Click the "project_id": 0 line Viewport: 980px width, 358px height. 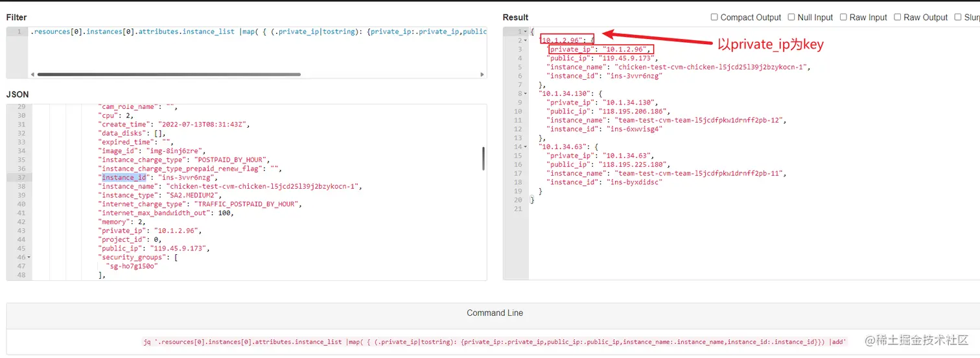coord(130,240)
